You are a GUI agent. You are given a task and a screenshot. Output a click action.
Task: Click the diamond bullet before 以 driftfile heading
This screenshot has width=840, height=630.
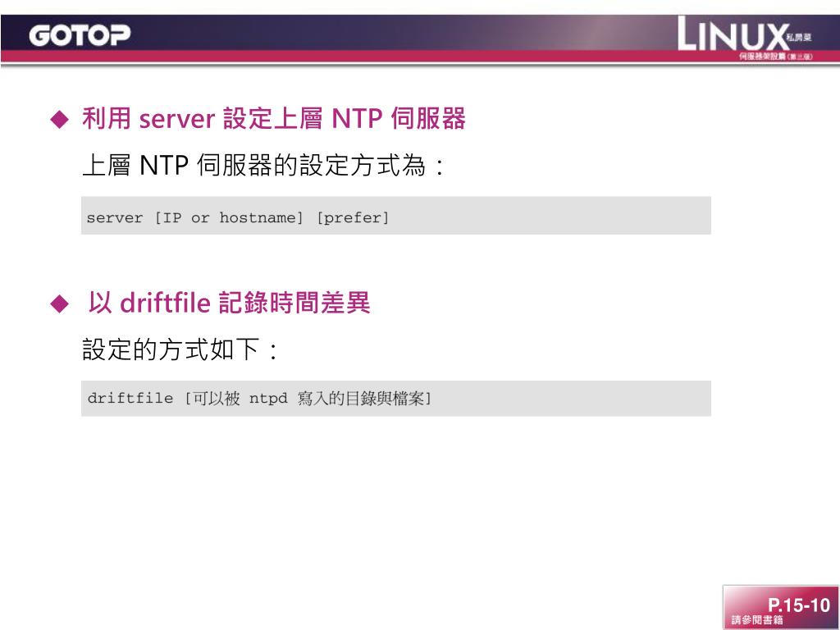pos(59,304)
